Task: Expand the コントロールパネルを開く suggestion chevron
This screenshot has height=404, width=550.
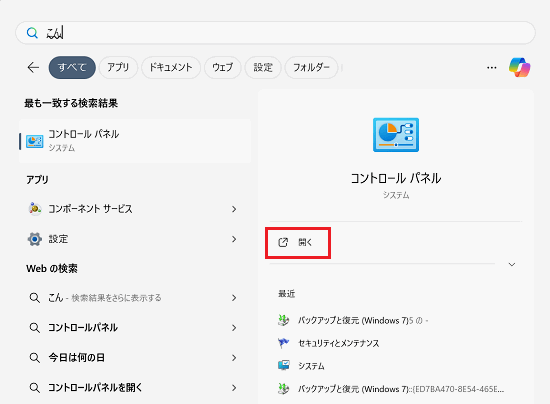Action: [234, 388]
